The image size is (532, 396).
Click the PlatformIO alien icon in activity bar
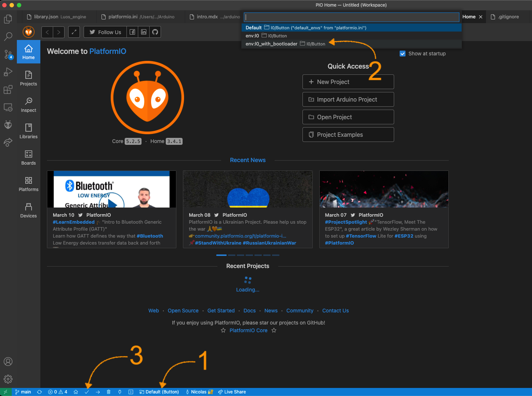point(8,125)
